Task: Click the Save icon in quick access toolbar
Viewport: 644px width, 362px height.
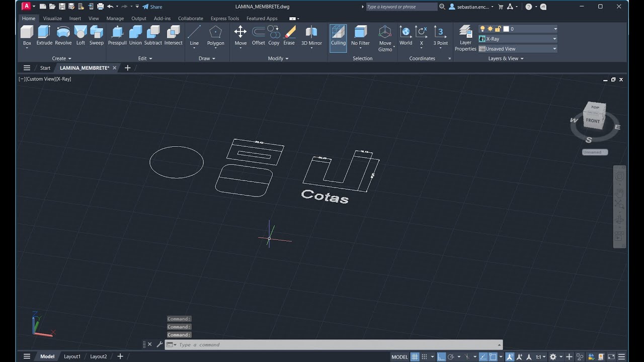Action: (x=62, y=7)
